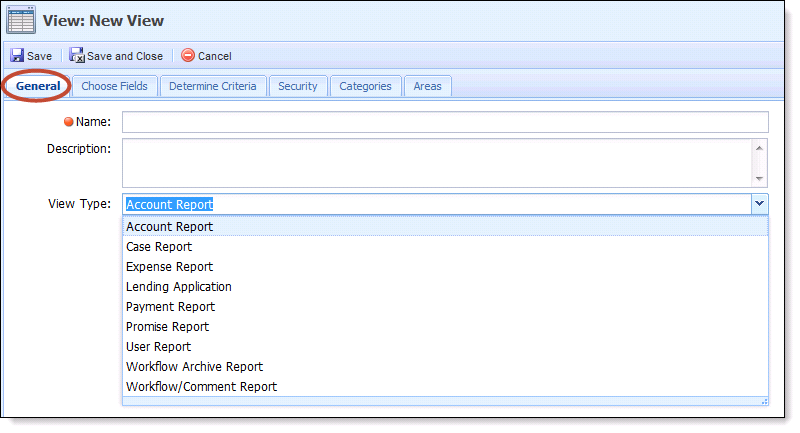Select the Categories tab

[x=365, y=86]
